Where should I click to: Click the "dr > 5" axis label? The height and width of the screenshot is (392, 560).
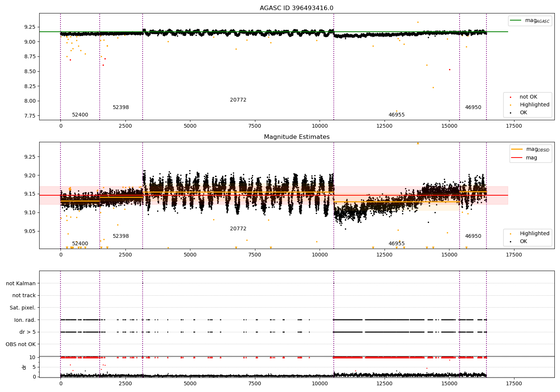28,332
